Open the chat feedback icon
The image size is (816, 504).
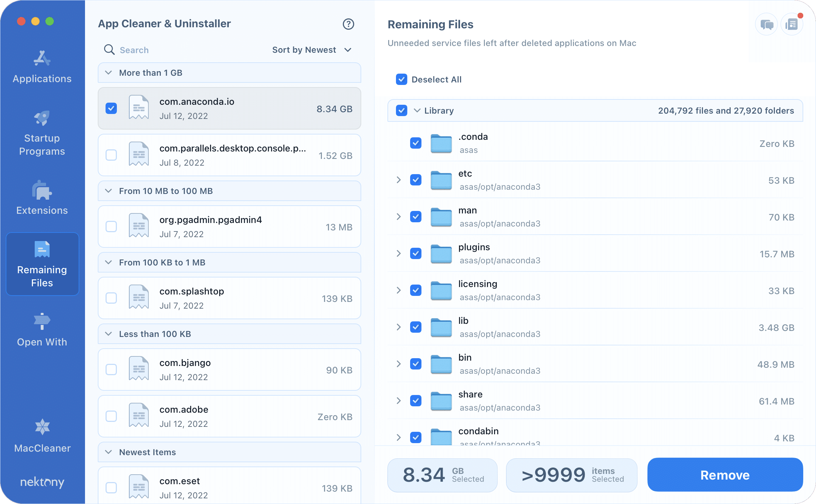point(766,25)
